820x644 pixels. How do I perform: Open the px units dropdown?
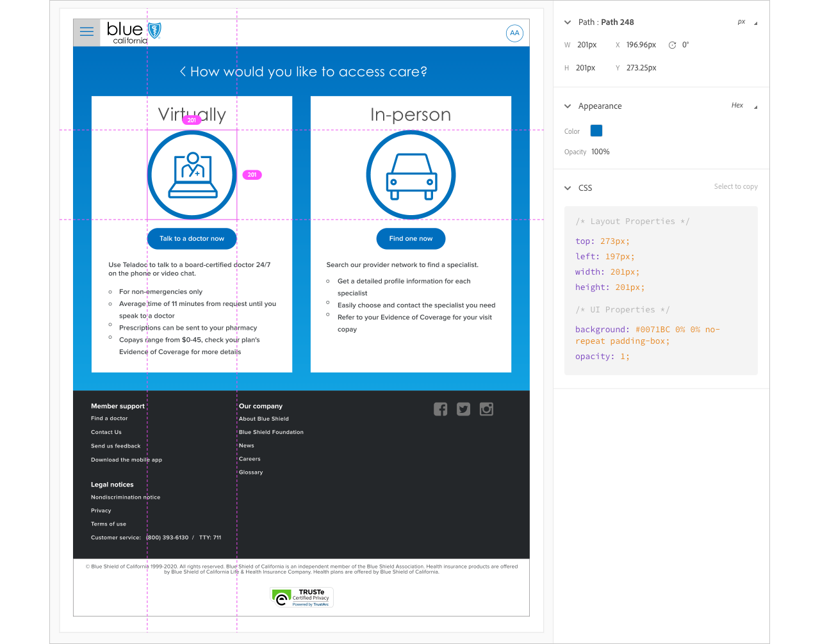point(747,22)
